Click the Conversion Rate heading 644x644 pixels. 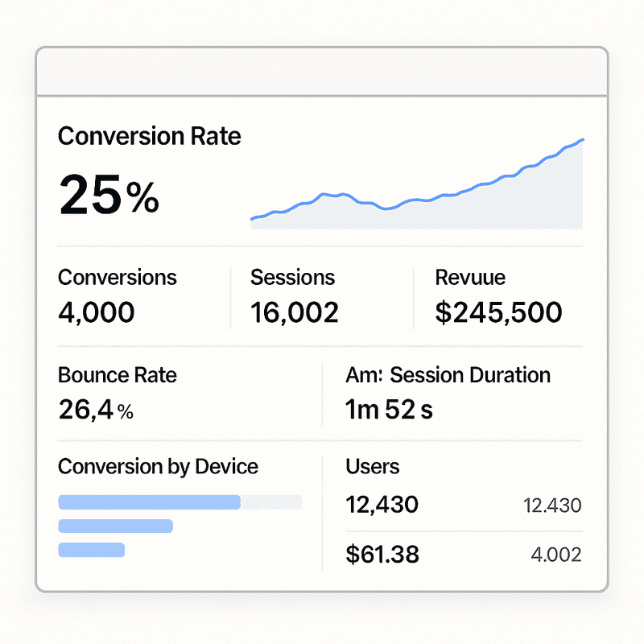[149, 135]
